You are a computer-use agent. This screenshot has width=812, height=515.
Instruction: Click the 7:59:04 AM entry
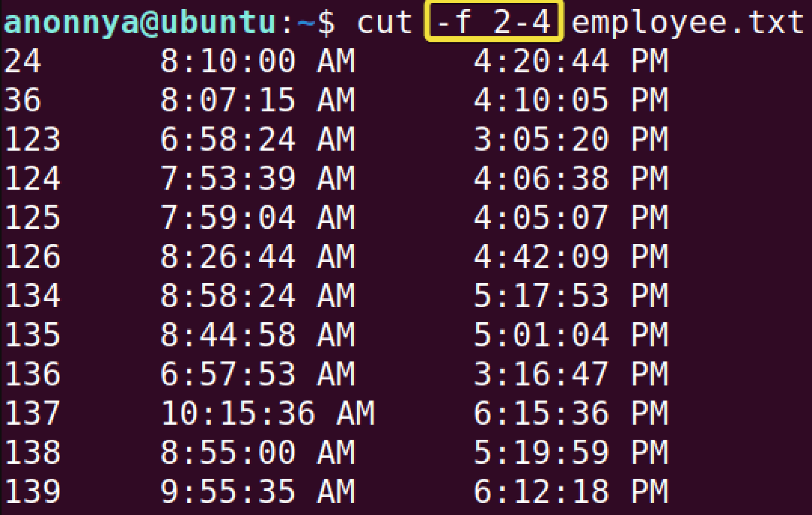click(257, 217)
